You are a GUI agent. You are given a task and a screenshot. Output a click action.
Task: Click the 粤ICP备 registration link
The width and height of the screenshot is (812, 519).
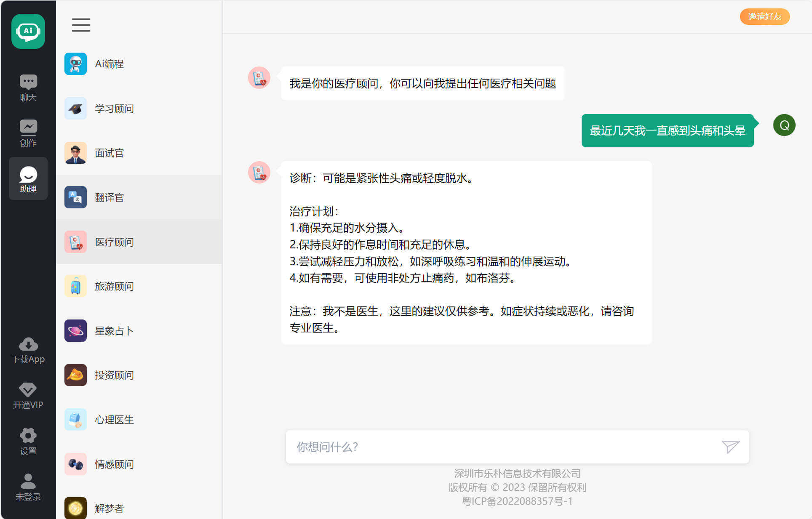(x=517, y=501)
